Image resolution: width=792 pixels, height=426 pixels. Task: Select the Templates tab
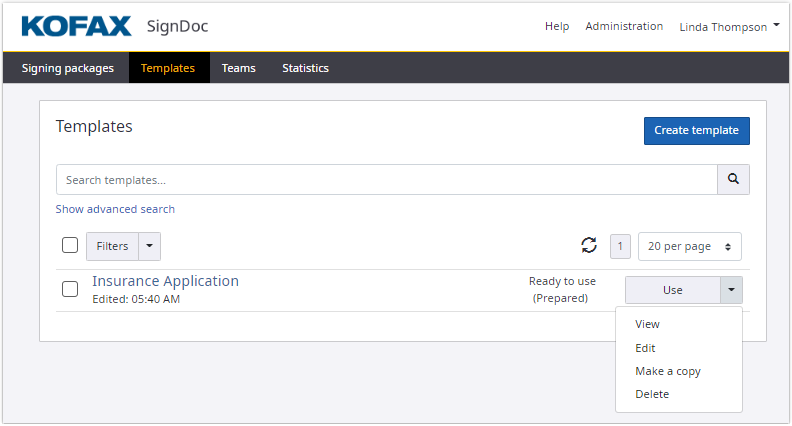(x=168, y=68)
